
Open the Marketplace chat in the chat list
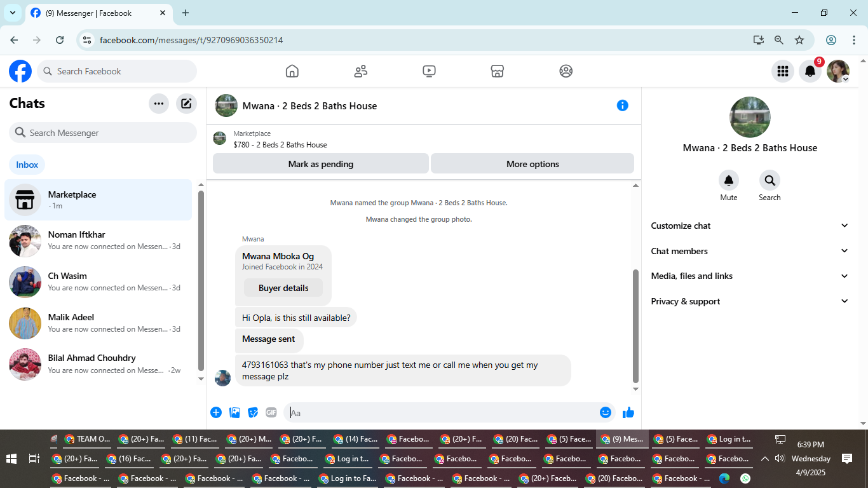pyautogui.click(x=98, y=200)
